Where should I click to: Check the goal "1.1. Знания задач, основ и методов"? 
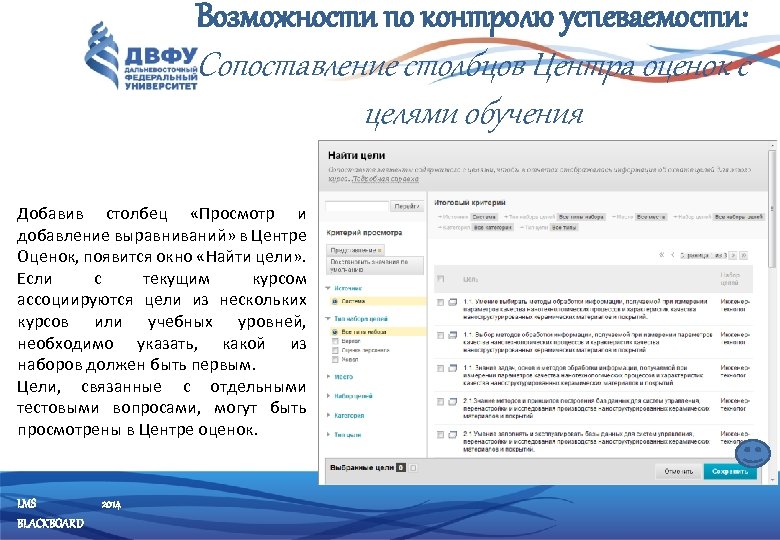click(440, 368)
